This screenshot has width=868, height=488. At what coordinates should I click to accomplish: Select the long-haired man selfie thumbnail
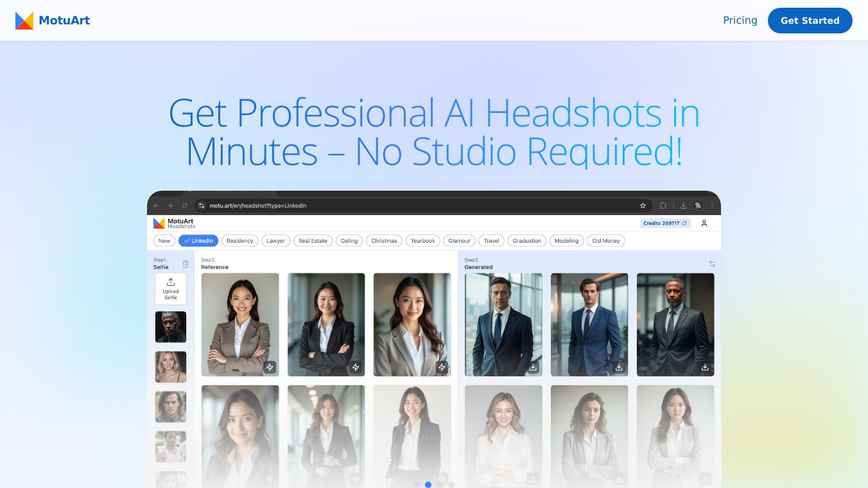point(171,406)
